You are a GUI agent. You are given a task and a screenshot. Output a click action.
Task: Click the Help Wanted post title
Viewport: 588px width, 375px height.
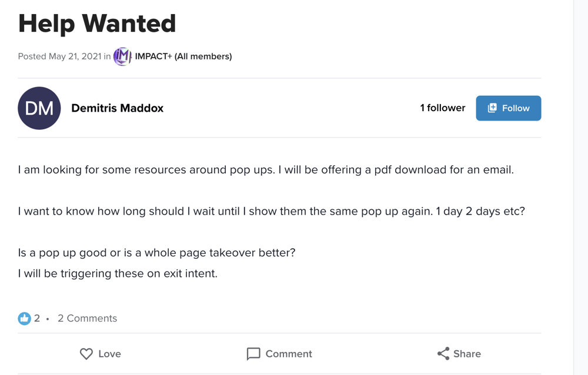click(x=97, y=24)
